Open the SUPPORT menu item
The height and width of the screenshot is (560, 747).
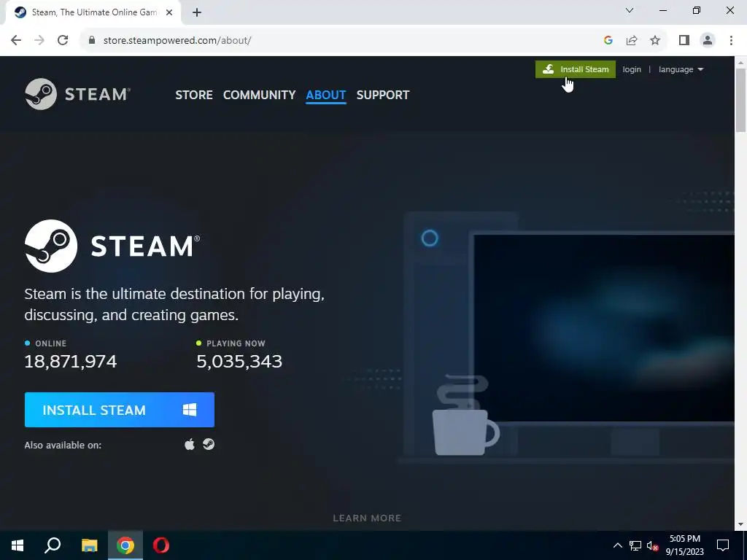tap(383, 95)
